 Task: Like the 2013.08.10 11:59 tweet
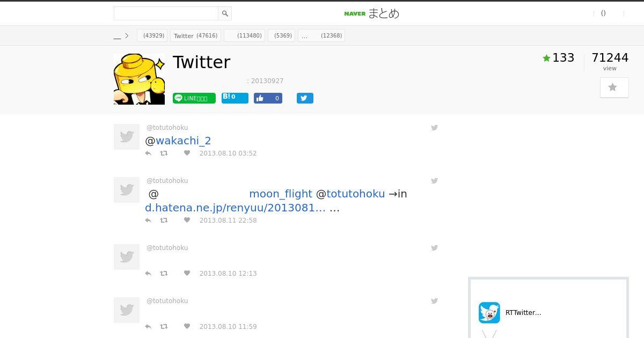[x=187, y=327]
